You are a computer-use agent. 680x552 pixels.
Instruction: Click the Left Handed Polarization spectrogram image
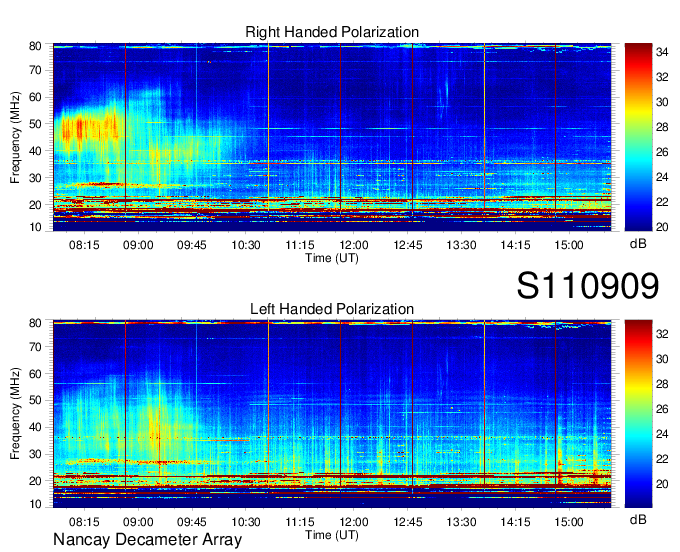tap(332, 414)
